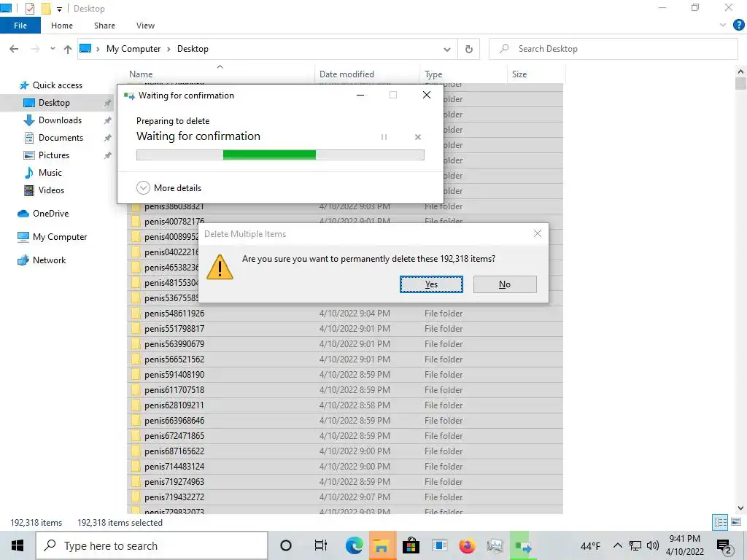Image resolution: width=747 pixels, height=560 pixels.
Task: Click the New folder quick access icon
Action: point(46,8)
